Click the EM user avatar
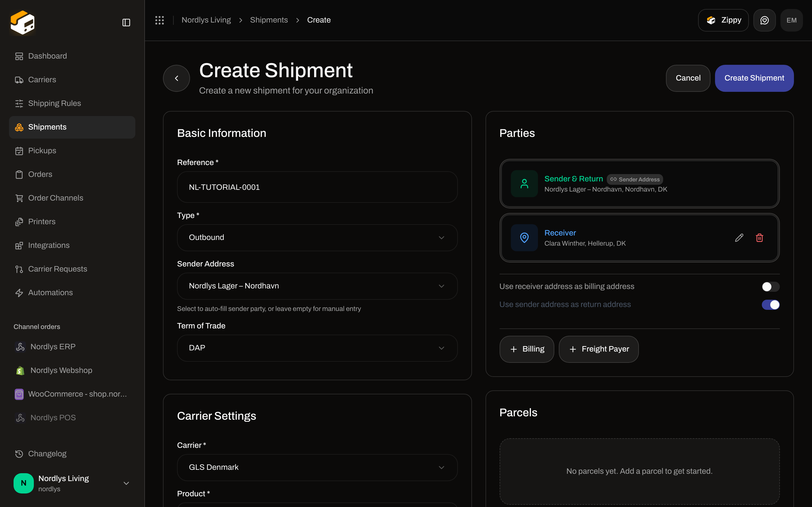The image size is (812, 507). [x=791, y=20]
